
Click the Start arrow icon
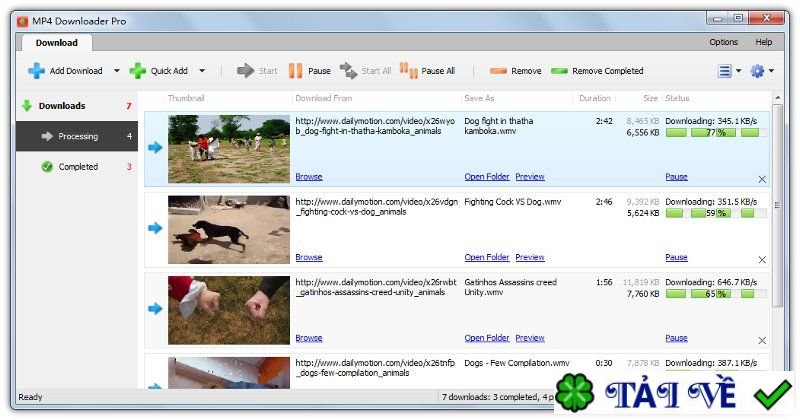point(245,70)
